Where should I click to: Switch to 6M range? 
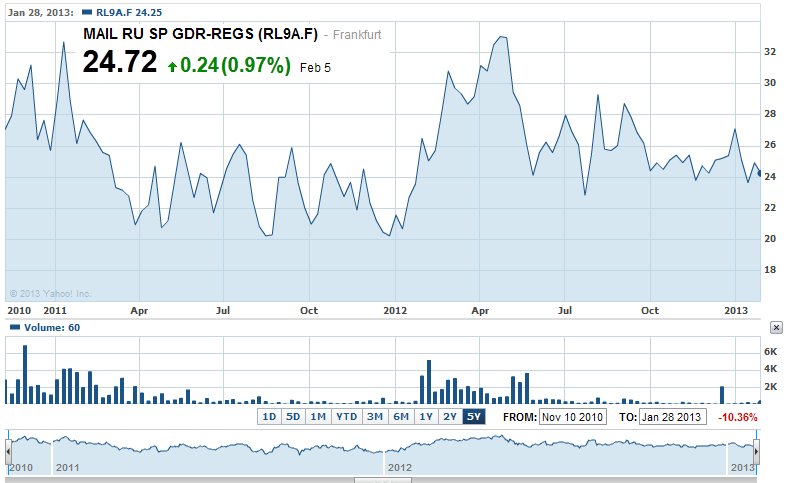pyautogui.click(x=401, y=417)
